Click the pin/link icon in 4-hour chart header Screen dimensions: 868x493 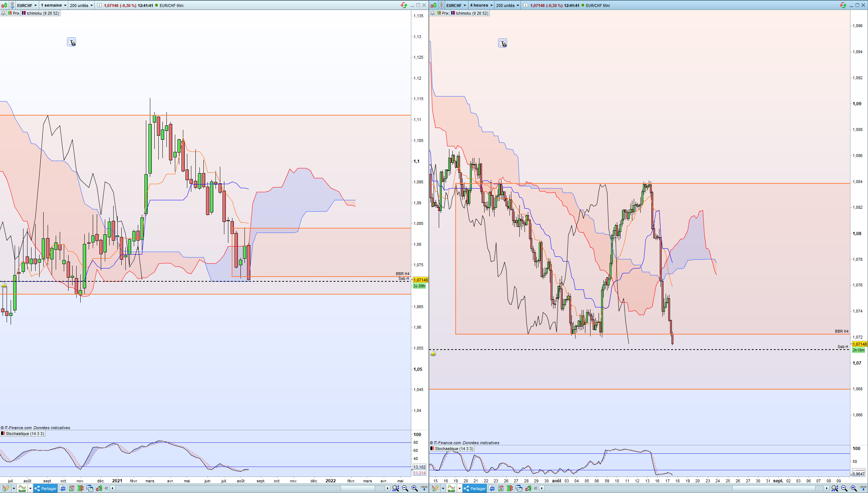(x=441, y=6)
